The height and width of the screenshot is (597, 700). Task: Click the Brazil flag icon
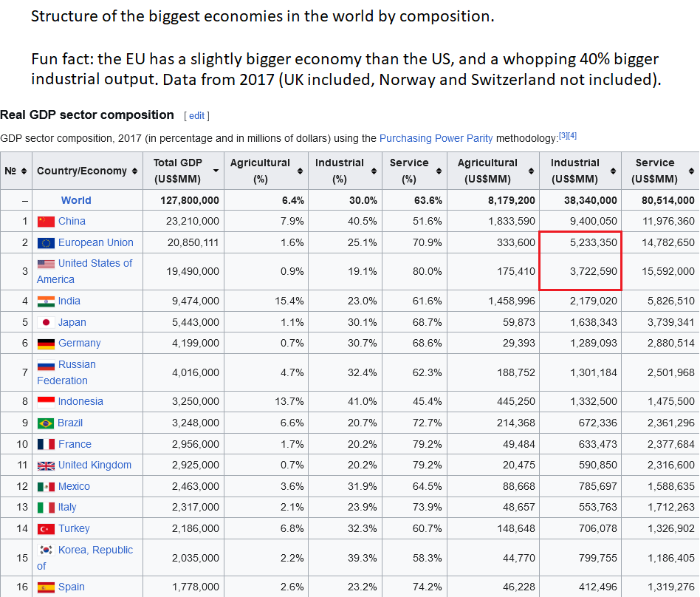(x=46, y=423)
